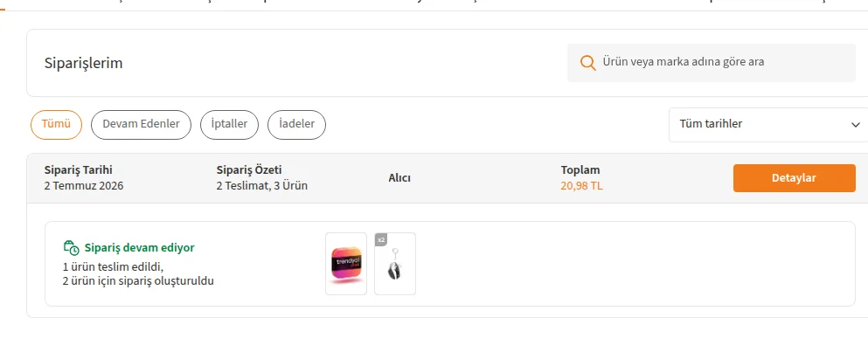
Task: Click the x2 quantity badge
Action: (381, 239)
